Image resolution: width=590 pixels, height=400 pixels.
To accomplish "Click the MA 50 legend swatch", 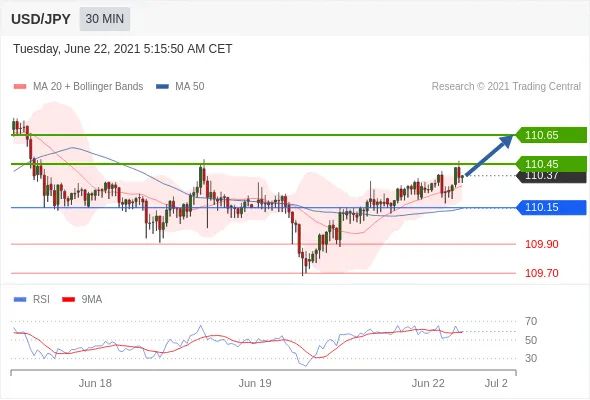I will (162, 87).
